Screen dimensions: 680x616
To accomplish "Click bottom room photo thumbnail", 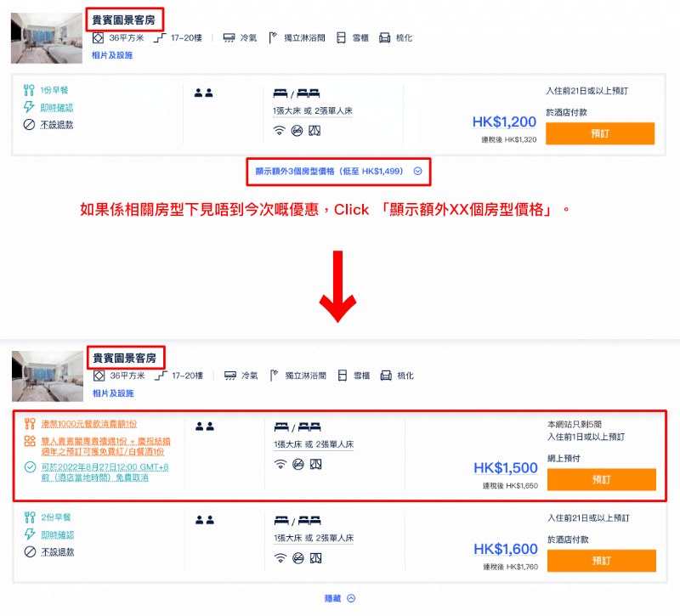I will tap(48, 376).
